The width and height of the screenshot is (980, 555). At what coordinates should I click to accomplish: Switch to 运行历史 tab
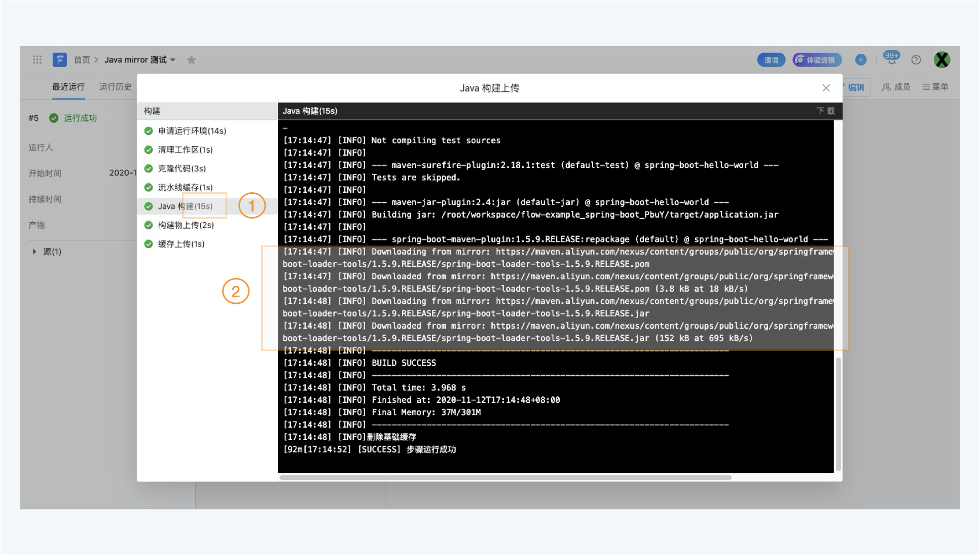pyautogui.click(x=115, y=87)
